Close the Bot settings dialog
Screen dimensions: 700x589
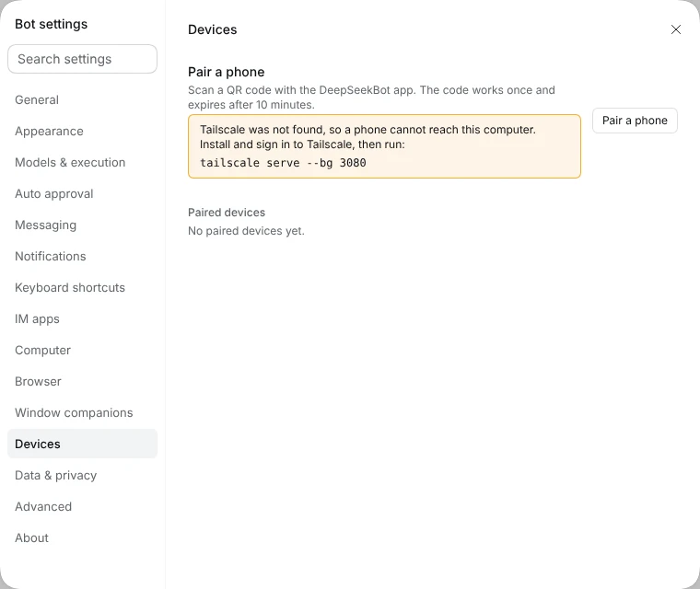pos(675,29)
